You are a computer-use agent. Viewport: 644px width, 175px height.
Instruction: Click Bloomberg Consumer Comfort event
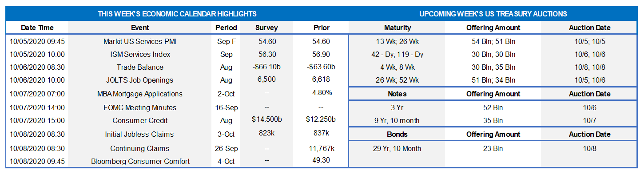coord(140,161)
